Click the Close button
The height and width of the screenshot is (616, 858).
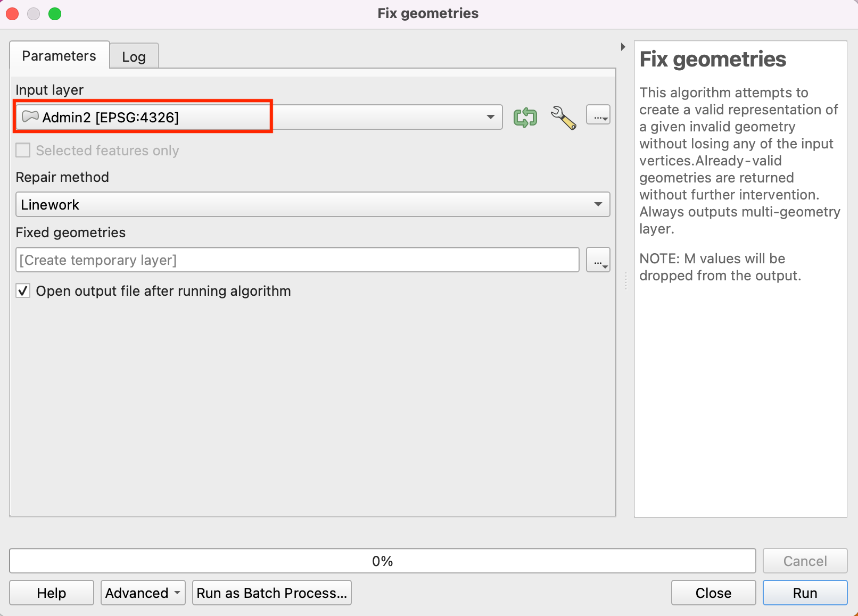click(713, 593)
